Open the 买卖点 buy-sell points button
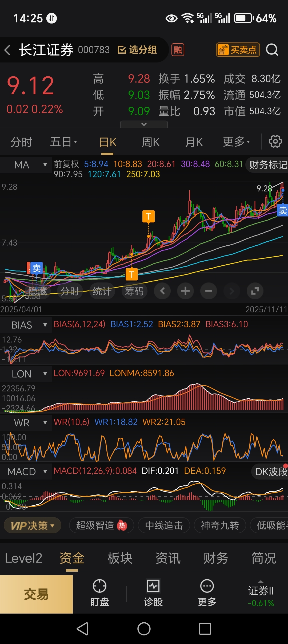The image size is (288, 644). [238, 50]
